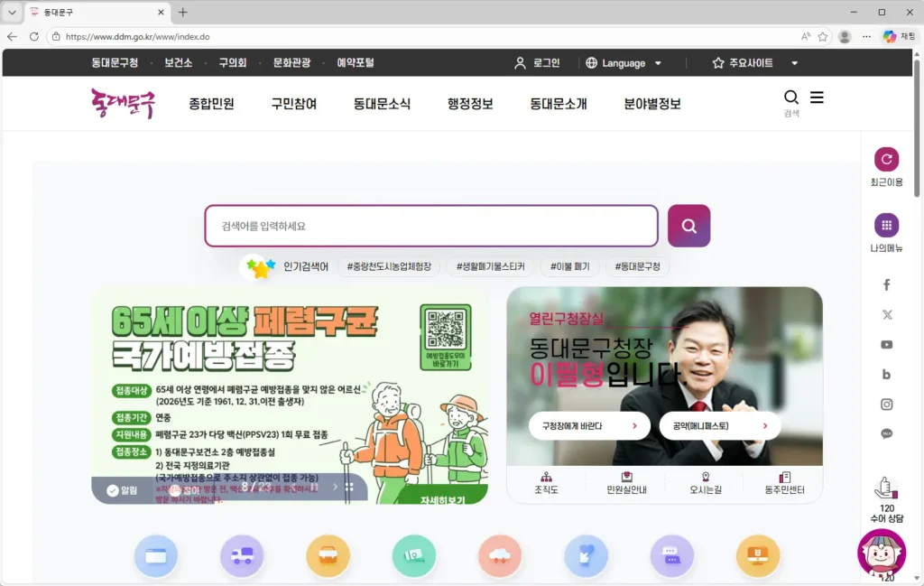The width and height of the screenshot is (924, 586).
Task: Toggle the 알림 banner checkmark
Action: click(x=113, y=490)
